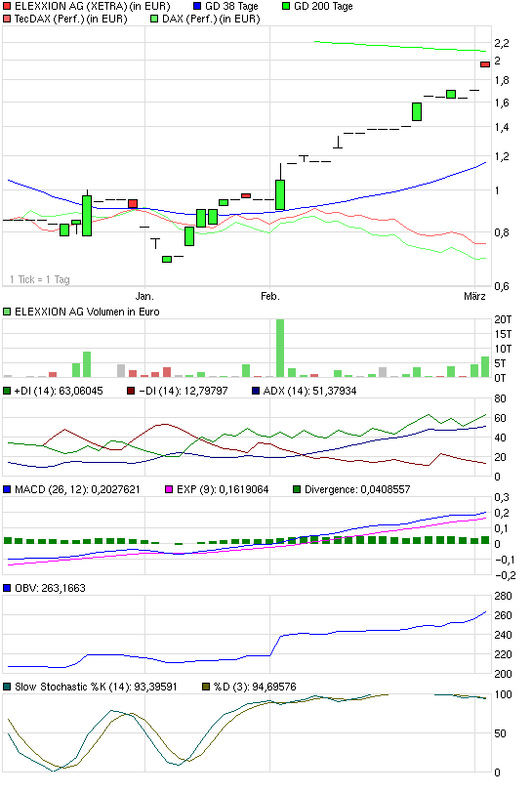The width and height of the screenshot is (532, 793).
Task: Click the 1,6 price axis value
Action: pos(502,103)
